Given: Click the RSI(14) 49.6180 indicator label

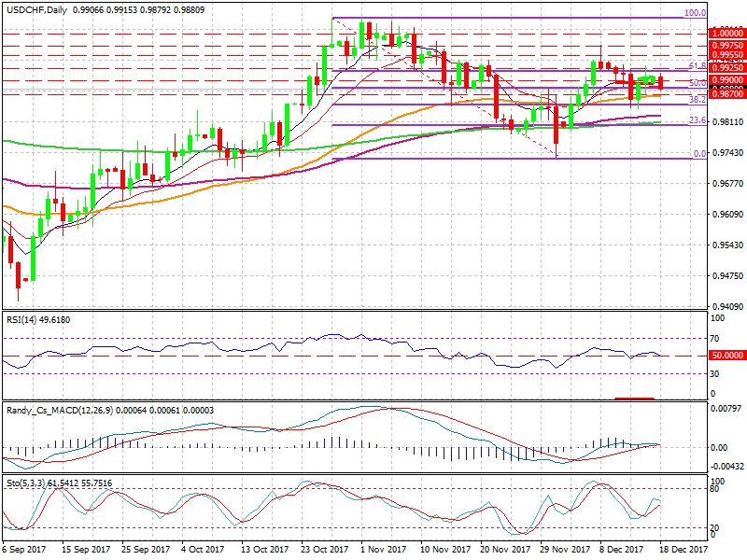Looking at the screenshot, I should pyautogui.click(x=38, y=319).
